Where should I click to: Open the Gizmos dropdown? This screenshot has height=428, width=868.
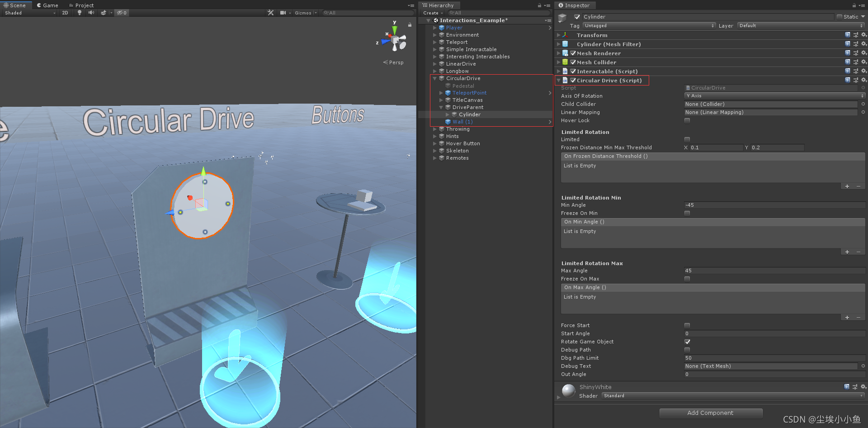(305, 13)
